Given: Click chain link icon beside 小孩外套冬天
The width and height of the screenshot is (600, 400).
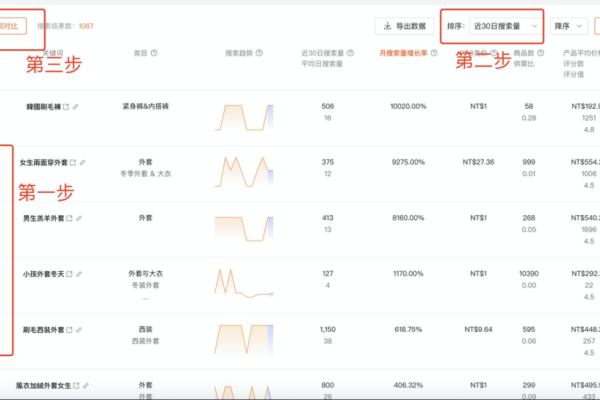Looking at the screenshot, I should [79, 274].
